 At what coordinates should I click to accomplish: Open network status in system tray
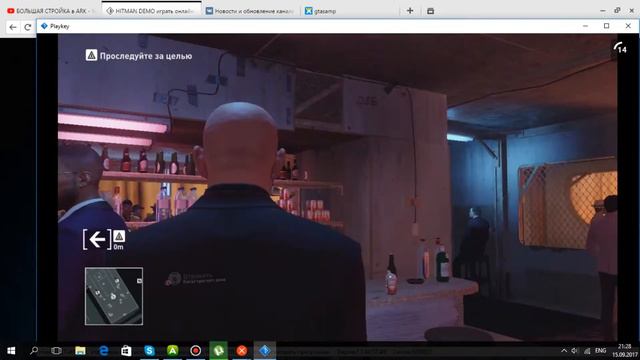tap(587, 351)
